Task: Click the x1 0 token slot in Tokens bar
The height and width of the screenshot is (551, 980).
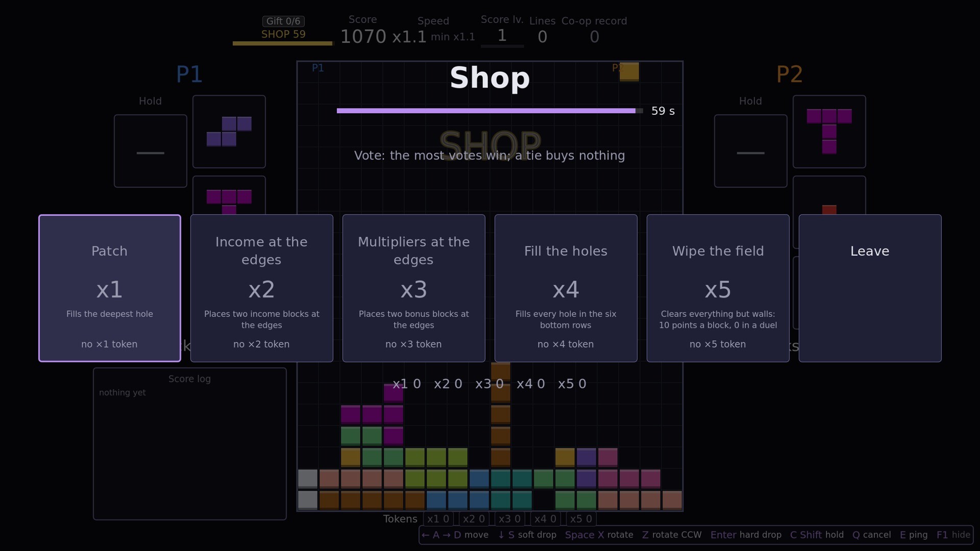Action: click(x=438, y=519)
